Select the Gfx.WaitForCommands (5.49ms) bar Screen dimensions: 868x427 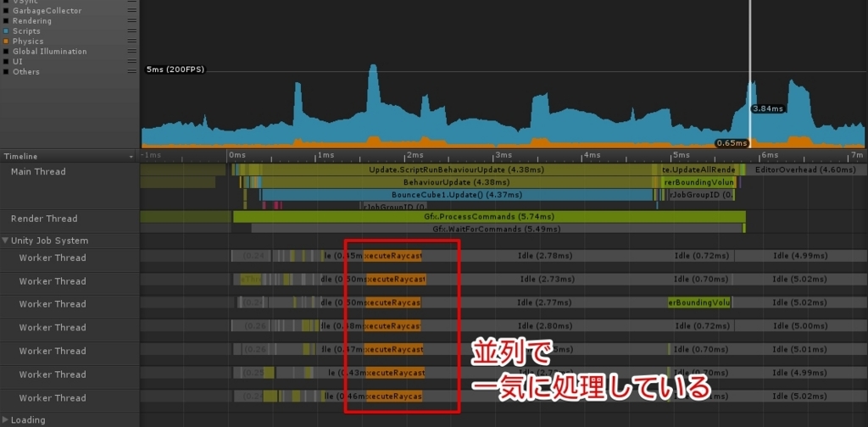(497, 229)
